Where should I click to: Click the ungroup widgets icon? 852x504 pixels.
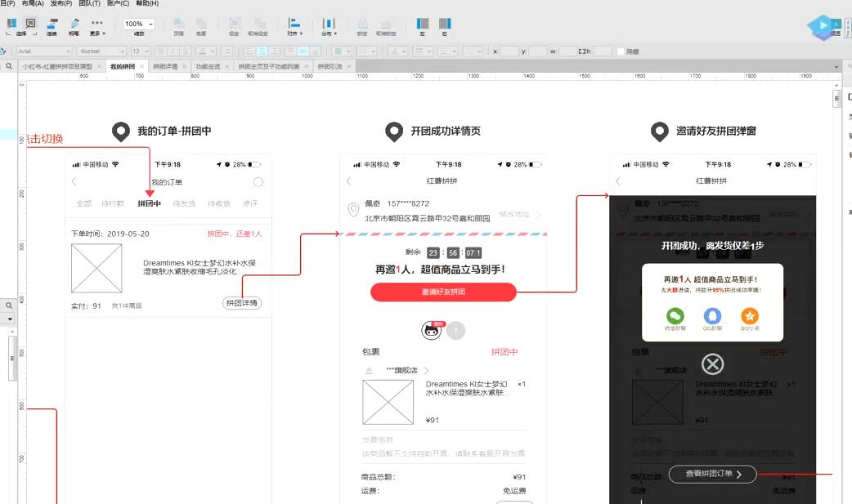click(x=259, y=24)
